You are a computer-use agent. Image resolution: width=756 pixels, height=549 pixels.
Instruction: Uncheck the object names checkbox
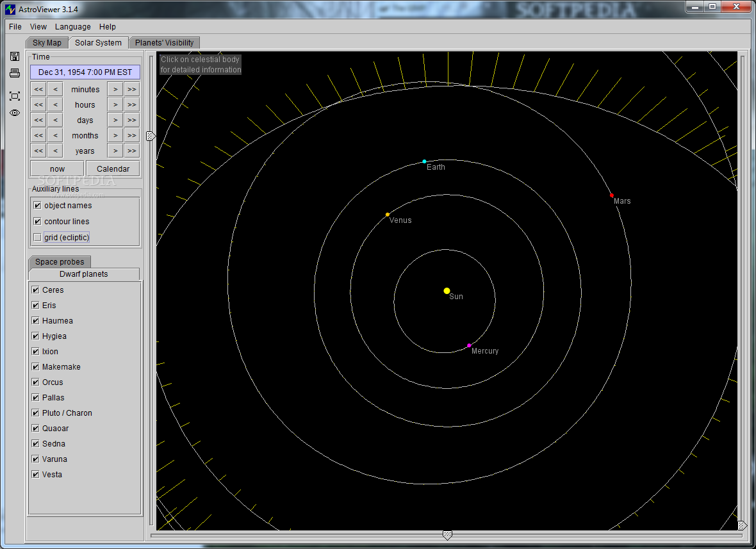37,206
